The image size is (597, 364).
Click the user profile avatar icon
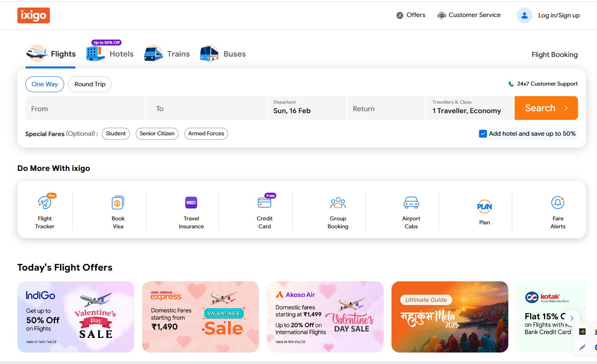[x=525, y=15]
